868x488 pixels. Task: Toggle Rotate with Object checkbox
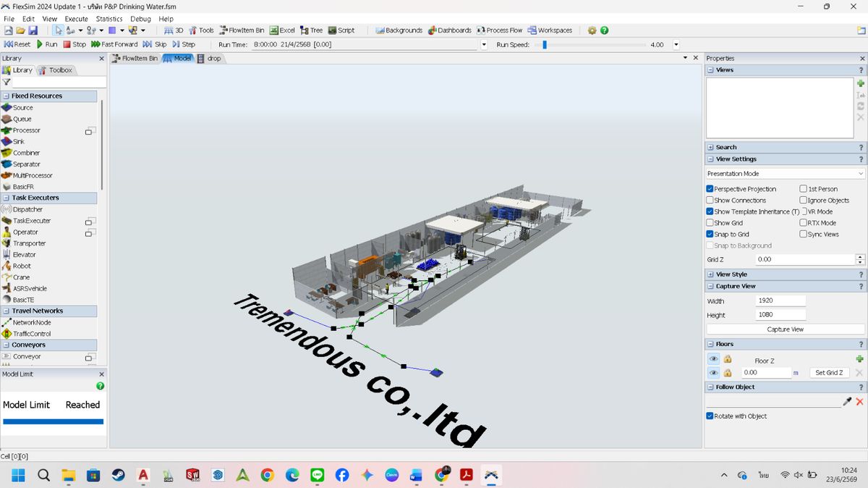710,416
